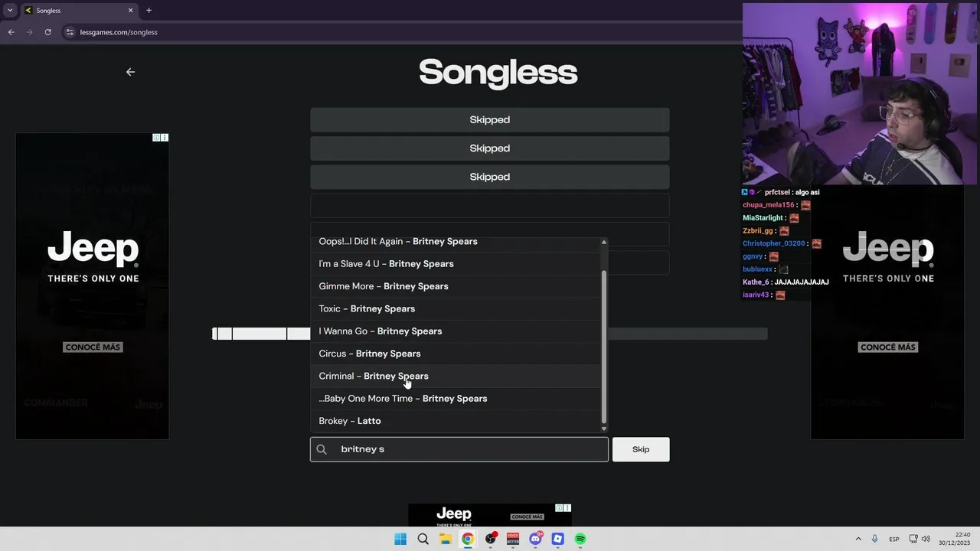
Task: Open Spotify from the taskbar
Action: coord(580,540)
